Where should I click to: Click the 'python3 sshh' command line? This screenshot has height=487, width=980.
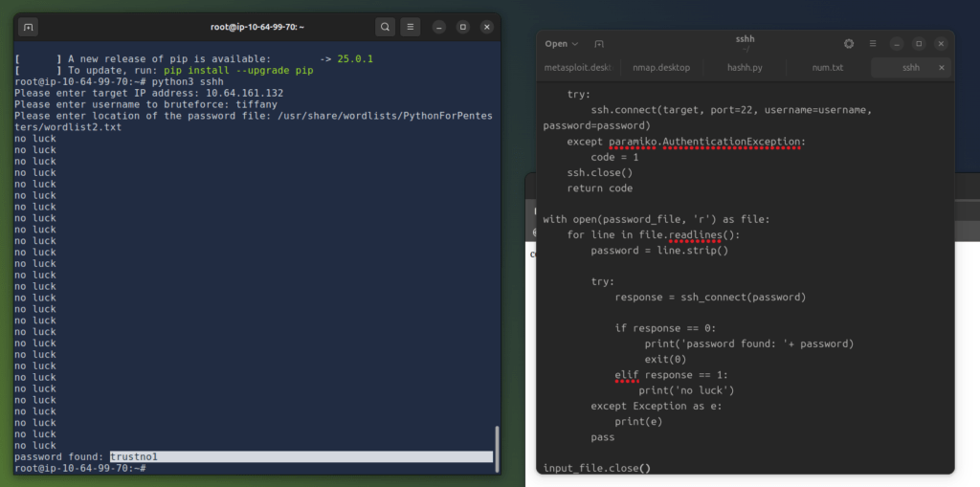119,82
